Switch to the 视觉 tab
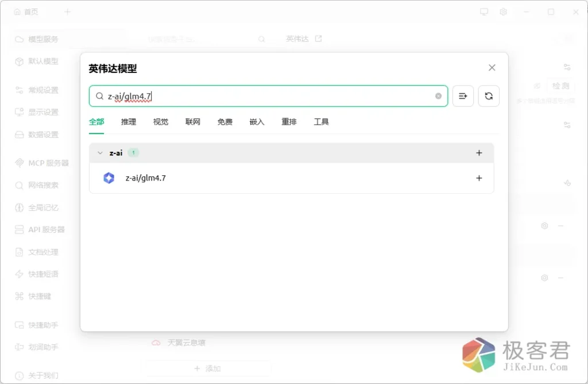This screenshot has height=384, width=588. pyautogui.click(x=161, y=122)
